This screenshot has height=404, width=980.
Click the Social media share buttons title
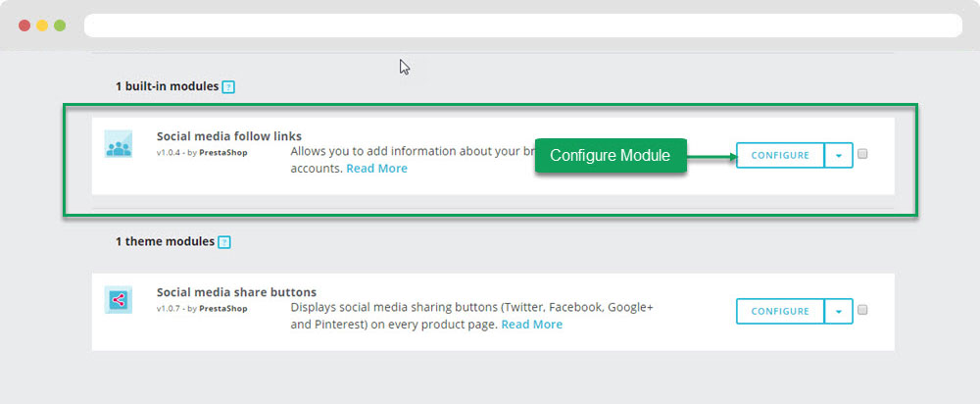[236, 292]
